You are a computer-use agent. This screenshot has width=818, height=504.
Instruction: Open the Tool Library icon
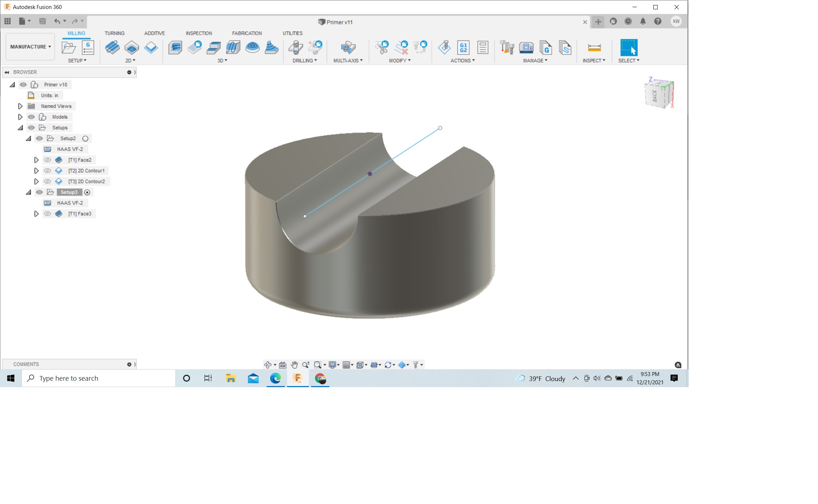click(x=507, y=48)
